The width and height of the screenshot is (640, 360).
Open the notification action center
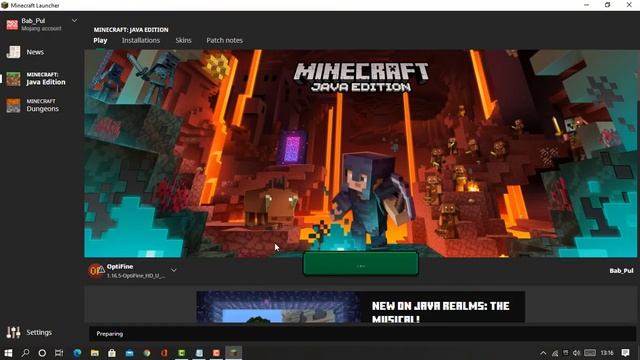tap(625, 353)
